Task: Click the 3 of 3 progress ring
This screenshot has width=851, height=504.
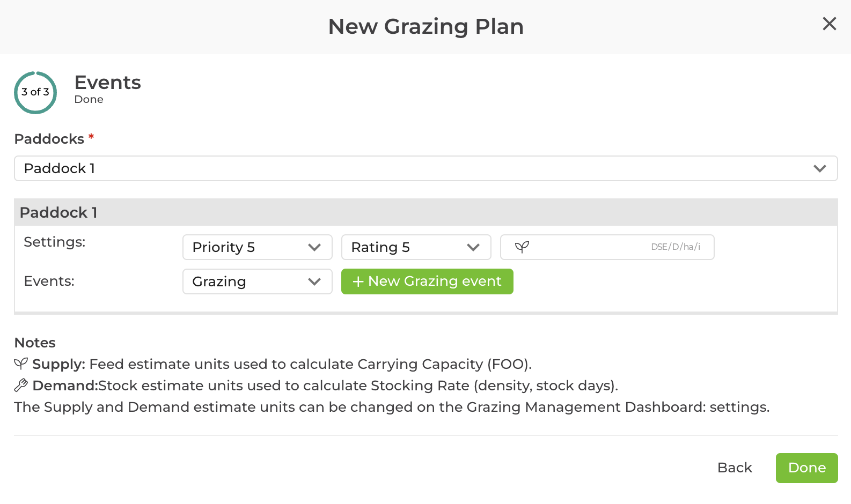Action: coord(35,92)
